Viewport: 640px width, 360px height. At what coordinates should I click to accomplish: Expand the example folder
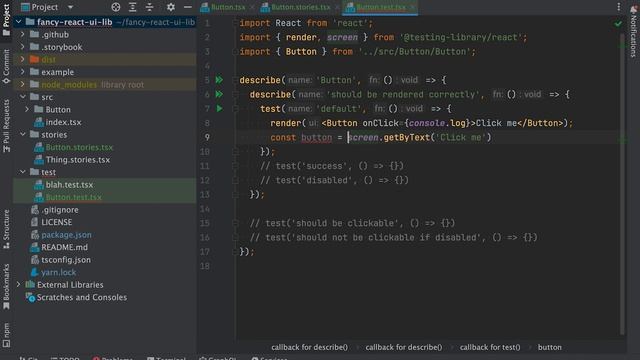pyautogui.click(x=23, y=72)
